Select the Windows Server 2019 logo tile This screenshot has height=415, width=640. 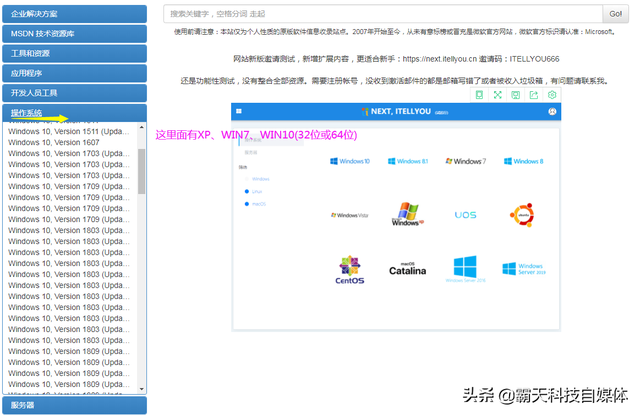[524, 269]
